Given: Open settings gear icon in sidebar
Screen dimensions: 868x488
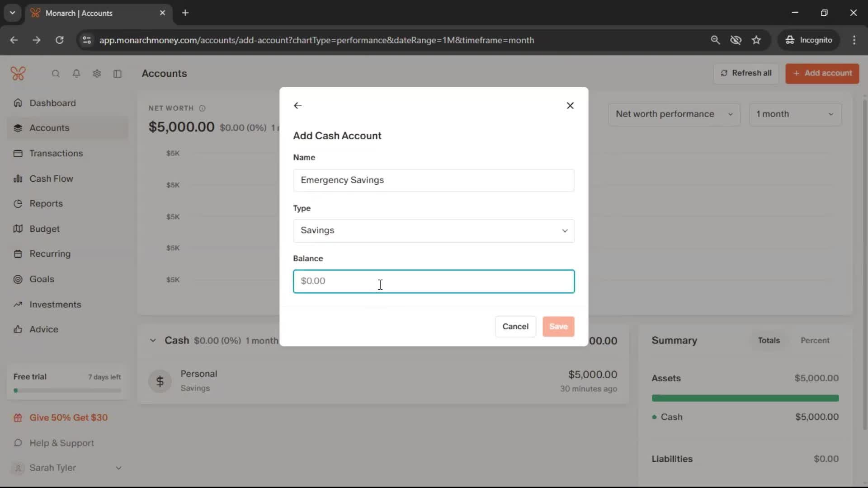Looking at the screenshot, I should tap(97, 74).
